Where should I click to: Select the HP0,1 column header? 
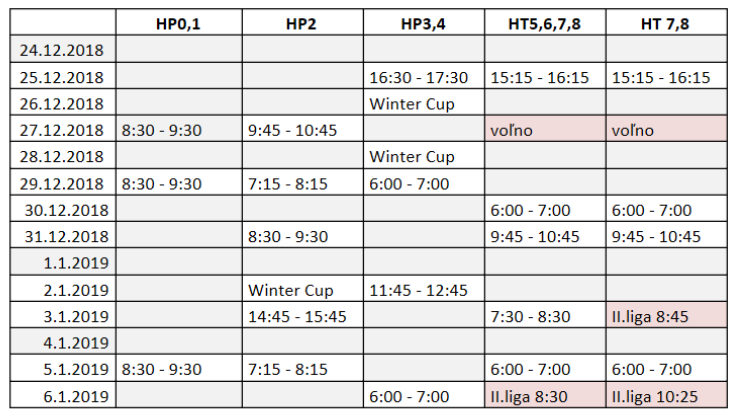pos(179,23)
